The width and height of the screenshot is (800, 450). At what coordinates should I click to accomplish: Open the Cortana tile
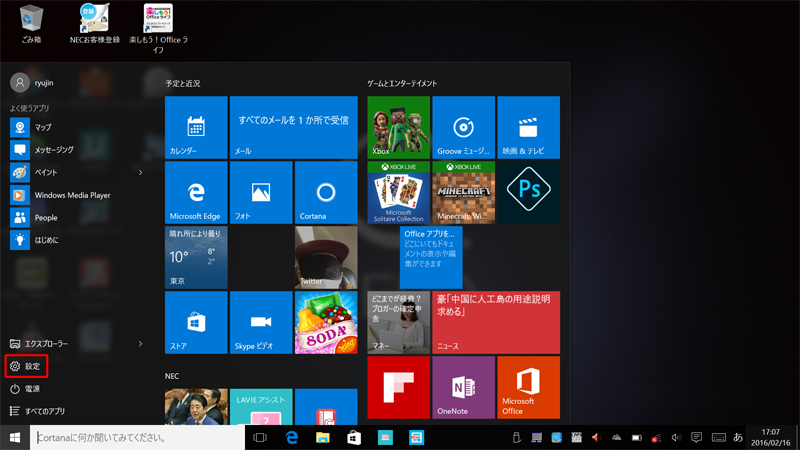[326, 192]
